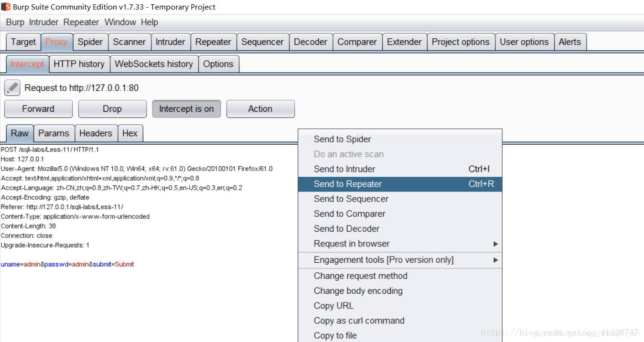This screenshot has width=644, height=342.
Task: Expand Engagement tools [Pro version only] submenu
Action: 400,260
